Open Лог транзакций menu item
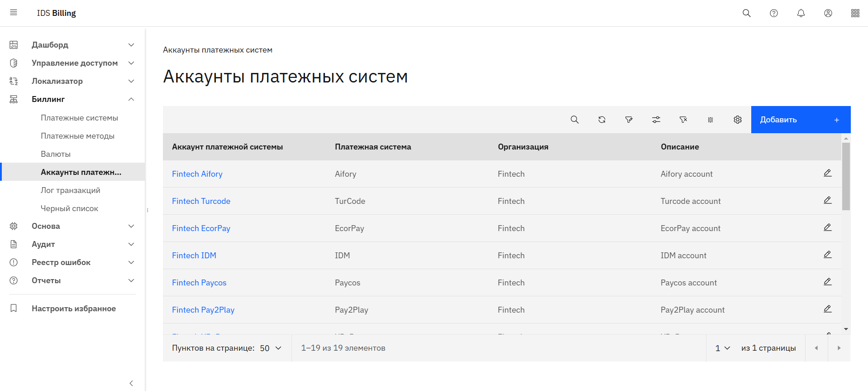 tap(71, 190)
